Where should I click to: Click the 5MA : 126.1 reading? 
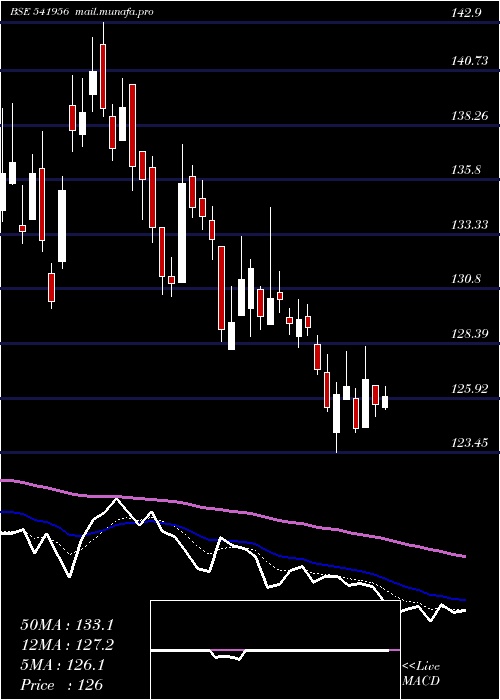[63, 665]
